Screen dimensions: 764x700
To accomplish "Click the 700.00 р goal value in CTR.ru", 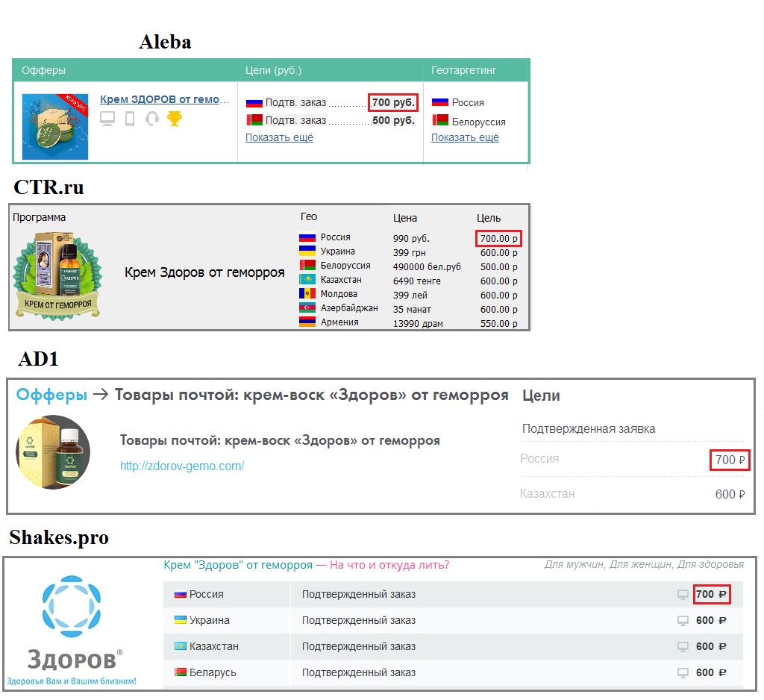I will tap(498, 238).
